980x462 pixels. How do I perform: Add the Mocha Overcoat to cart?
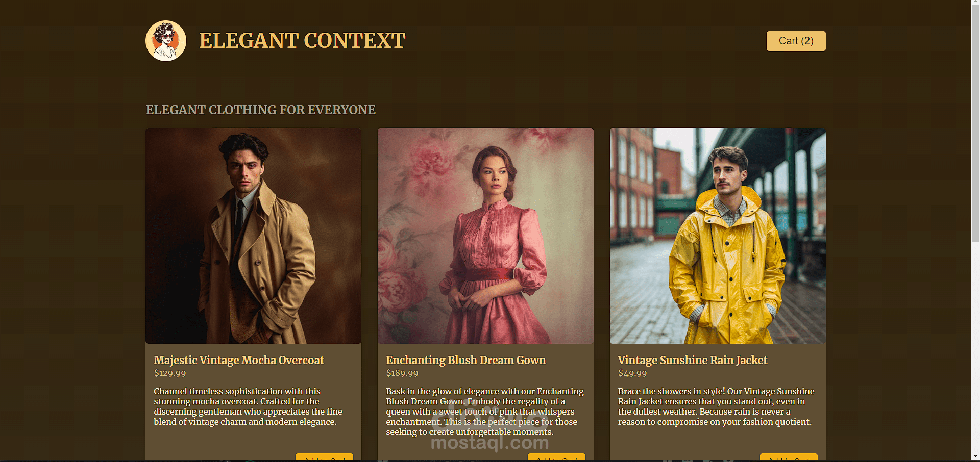324,457
